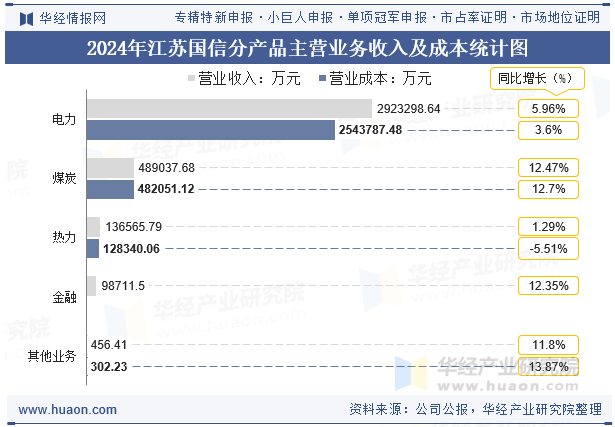Screen dimensions: 615x427
Task: Click the 营业成本:万元 legend label
Action: pos(380,78)
